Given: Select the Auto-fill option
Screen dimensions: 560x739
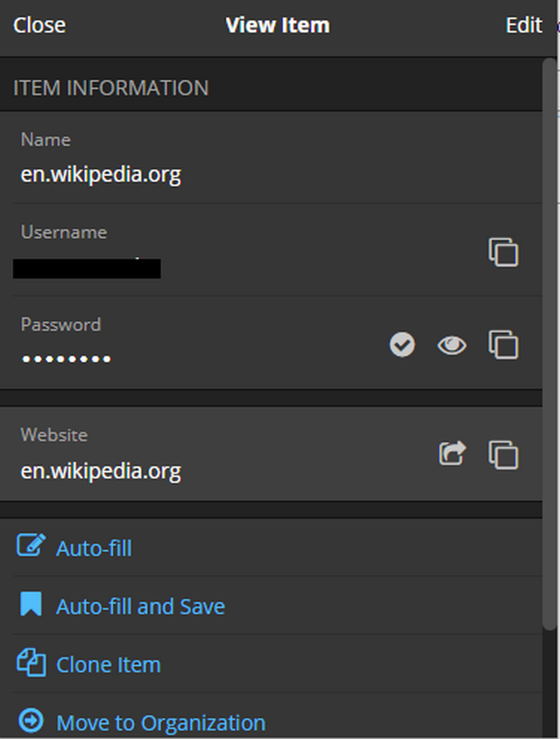Looking at the screenshot, I should coord(94,548).
